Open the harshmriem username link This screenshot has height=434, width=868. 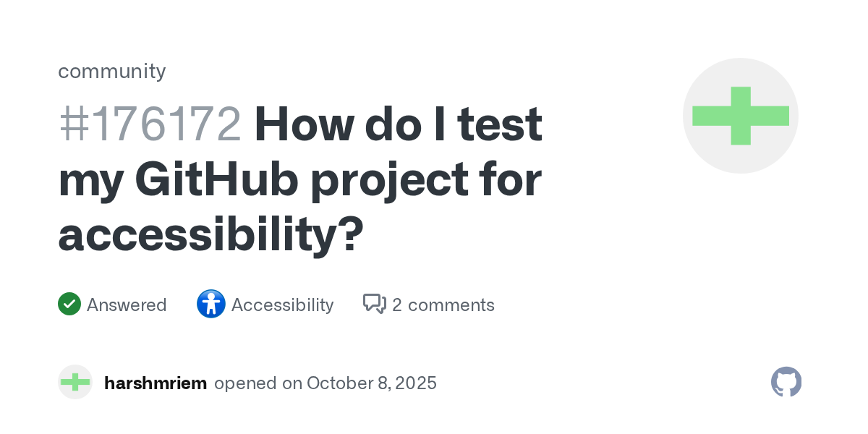click(156, 383)
